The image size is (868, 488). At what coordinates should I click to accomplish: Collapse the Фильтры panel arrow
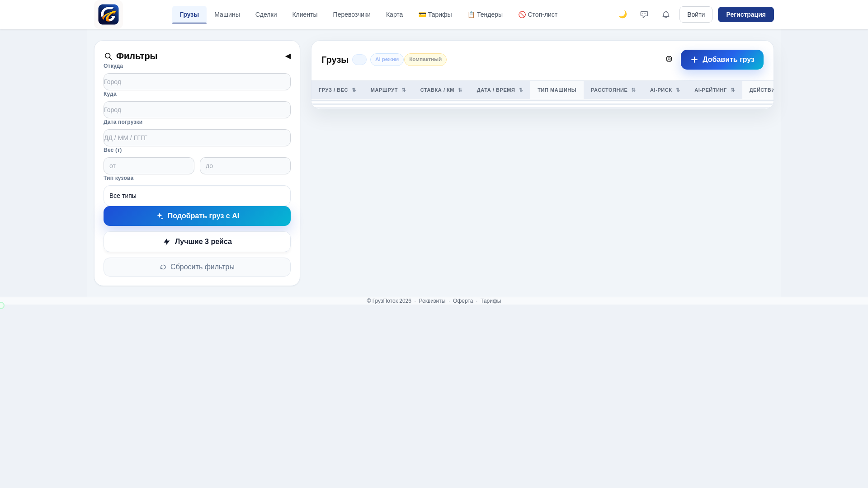pos(288,56)
